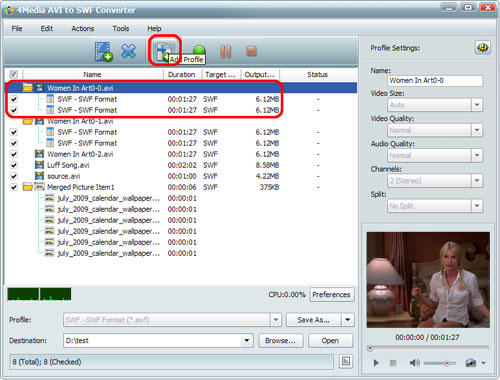
Task: Play the preview video
Action: click(x=376, y=363)
